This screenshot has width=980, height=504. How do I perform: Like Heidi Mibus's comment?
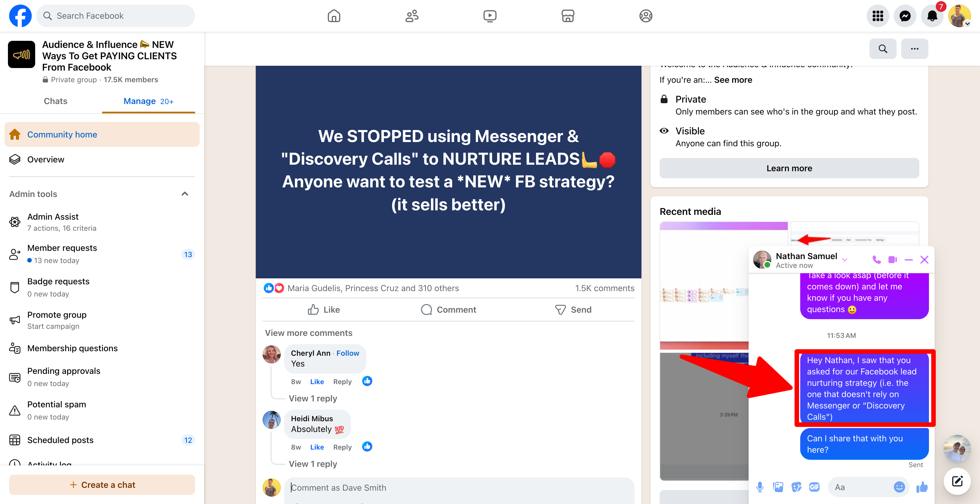tap(316, 447)
